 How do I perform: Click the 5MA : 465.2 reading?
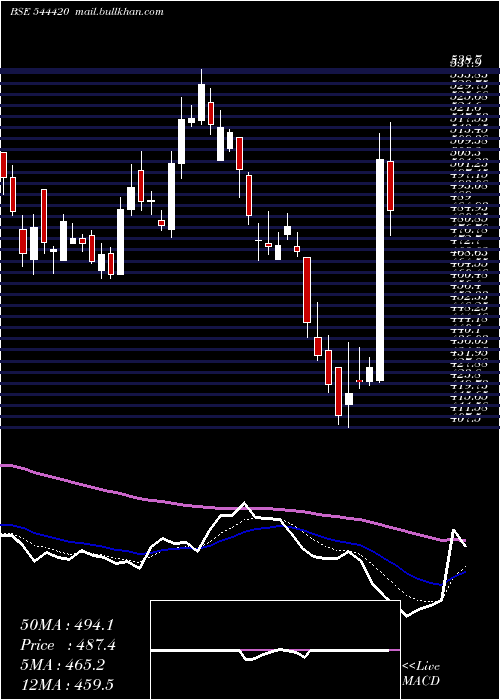[62, 665]
